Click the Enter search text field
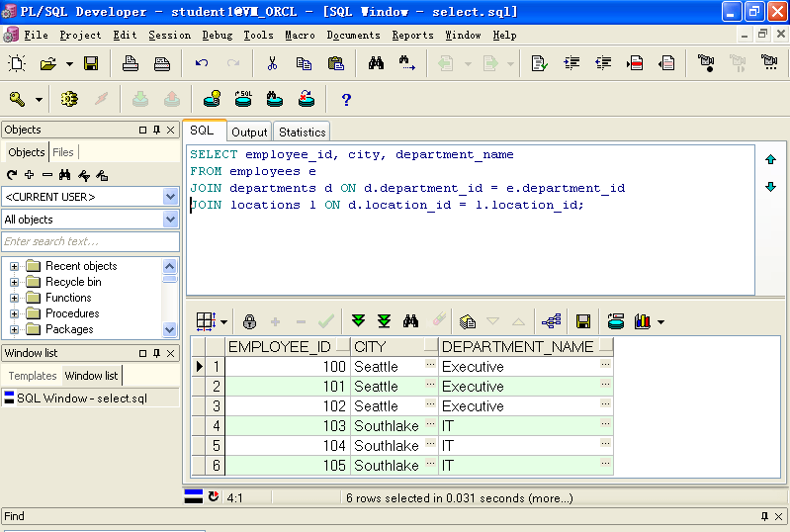 click(x=90, y=241)
